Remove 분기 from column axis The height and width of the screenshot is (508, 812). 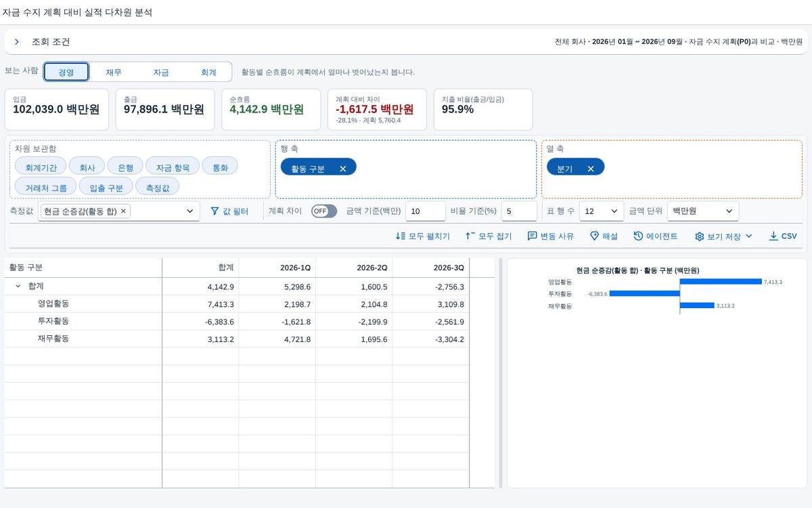coord(591,169)
